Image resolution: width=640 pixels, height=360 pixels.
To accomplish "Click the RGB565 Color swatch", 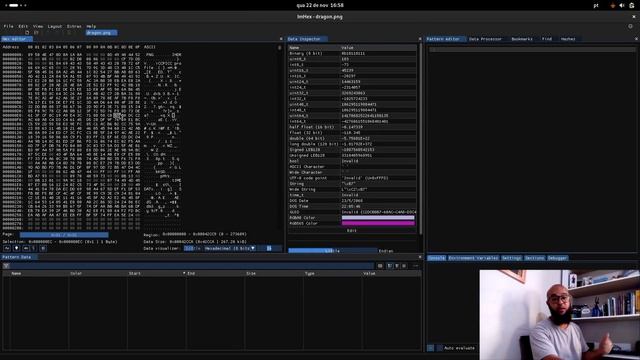I will 378,223.
